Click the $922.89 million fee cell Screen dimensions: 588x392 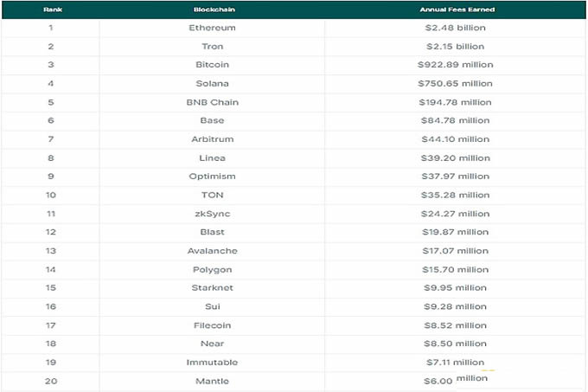tap(452, 65)
